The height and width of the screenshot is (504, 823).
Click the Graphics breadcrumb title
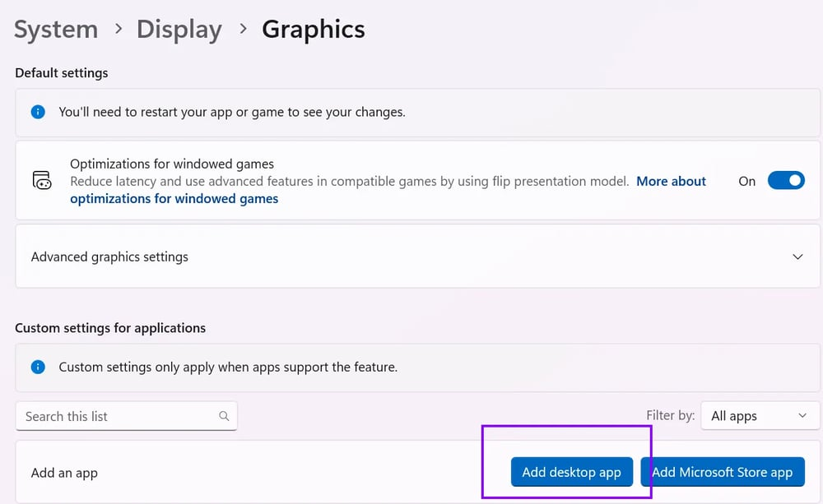pyautogui.click(x=314, y=30)
